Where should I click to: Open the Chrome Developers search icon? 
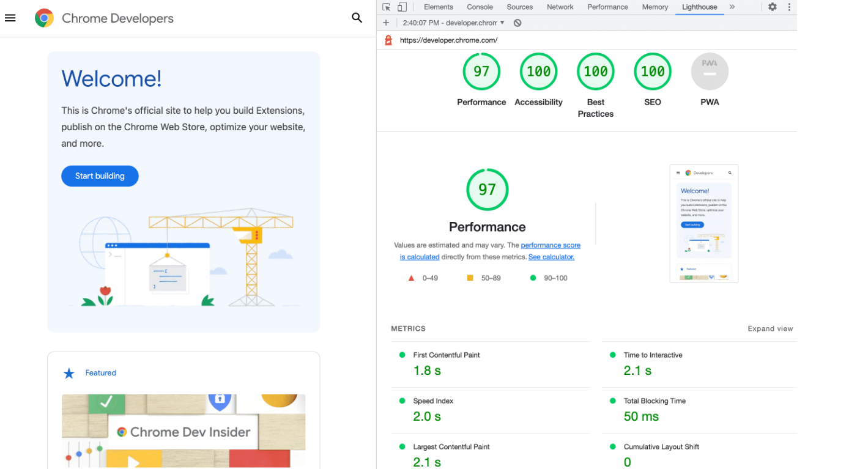(x=357, y=18)
